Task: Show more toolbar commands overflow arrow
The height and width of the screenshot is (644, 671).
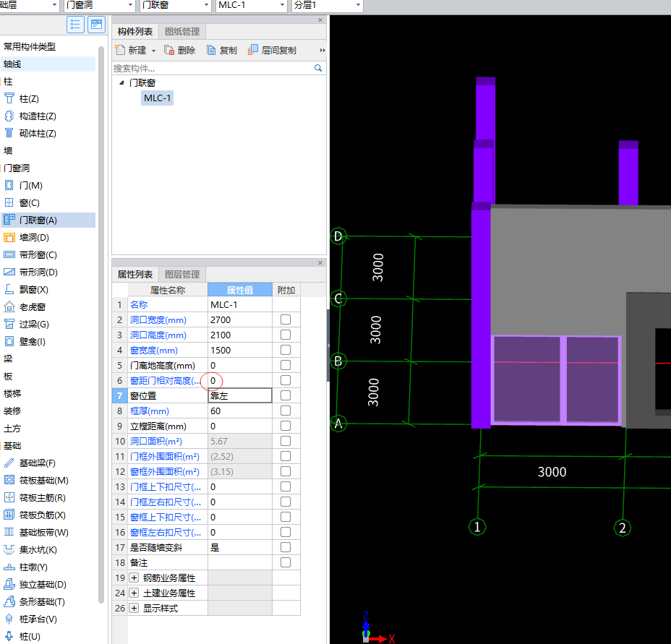Action: (322, 51)
